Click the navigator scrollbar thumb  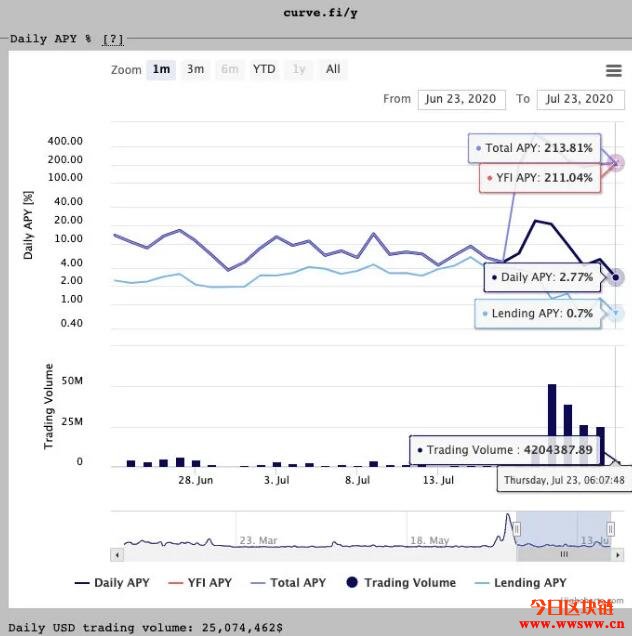click(x=564, y=555)
